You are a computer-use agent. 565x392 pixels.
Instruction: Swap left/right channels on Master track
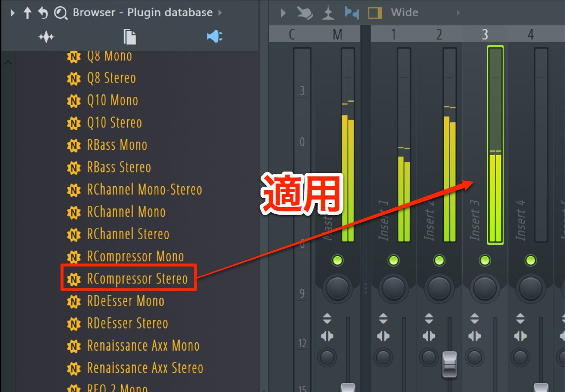point(327,336)
